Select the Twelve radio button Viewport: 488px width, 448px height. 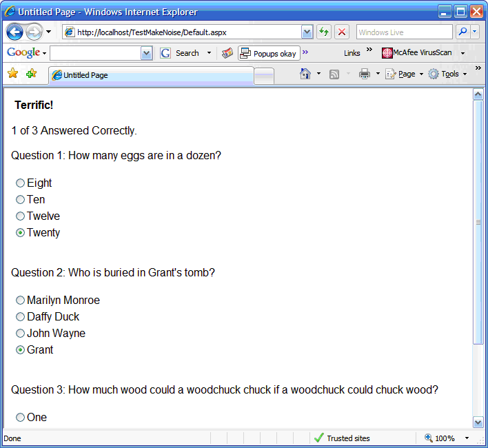[x=20, y=216]
